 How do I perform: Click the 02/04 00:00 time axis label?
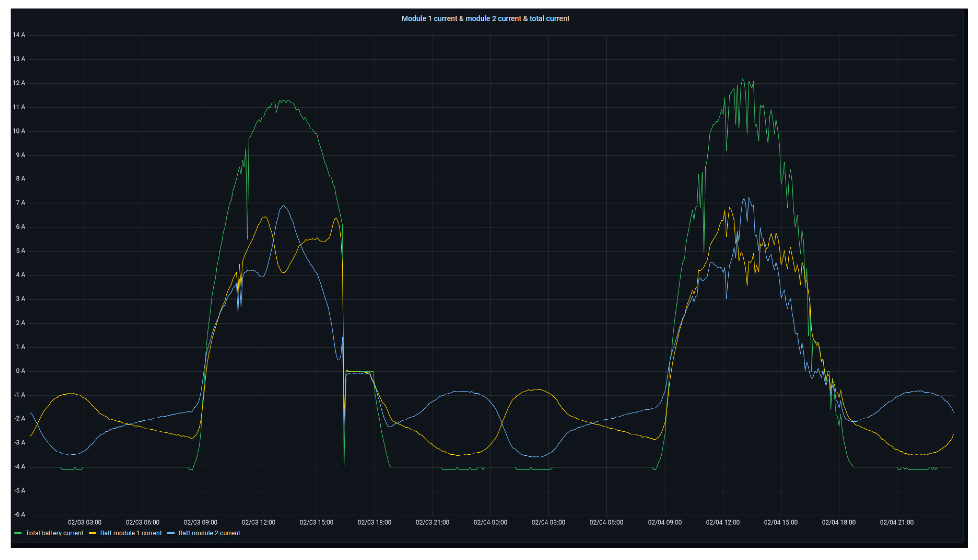pyautogui.click(x=490, y=522)
